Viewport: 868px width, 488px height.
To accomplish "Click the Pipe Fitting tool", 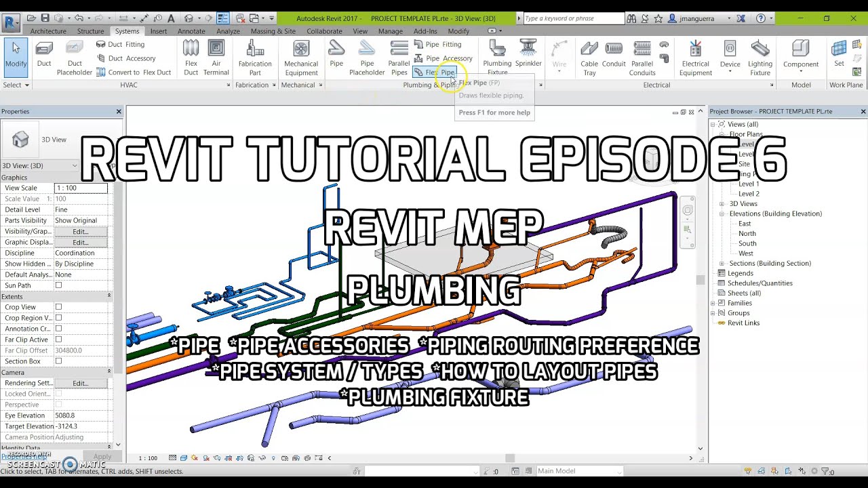I will (x=437, y=44).
